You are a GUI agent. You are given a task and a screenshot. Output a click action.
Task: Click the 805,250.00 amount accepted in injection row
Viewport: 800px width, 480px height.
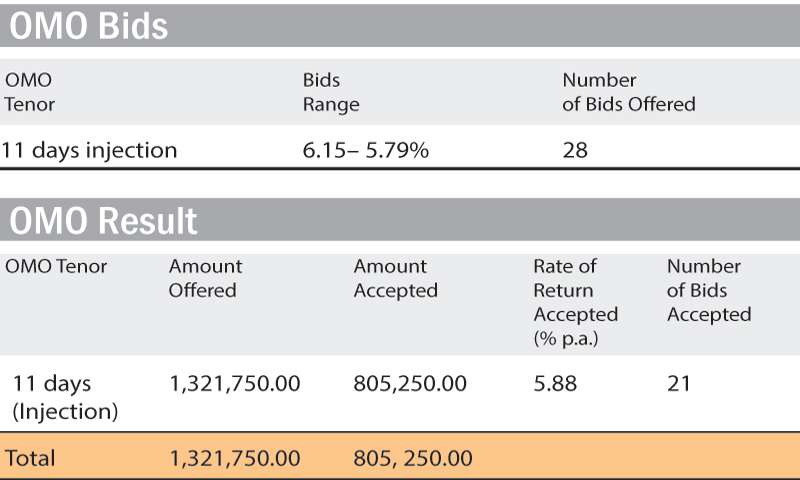click(x=410, y=384)
